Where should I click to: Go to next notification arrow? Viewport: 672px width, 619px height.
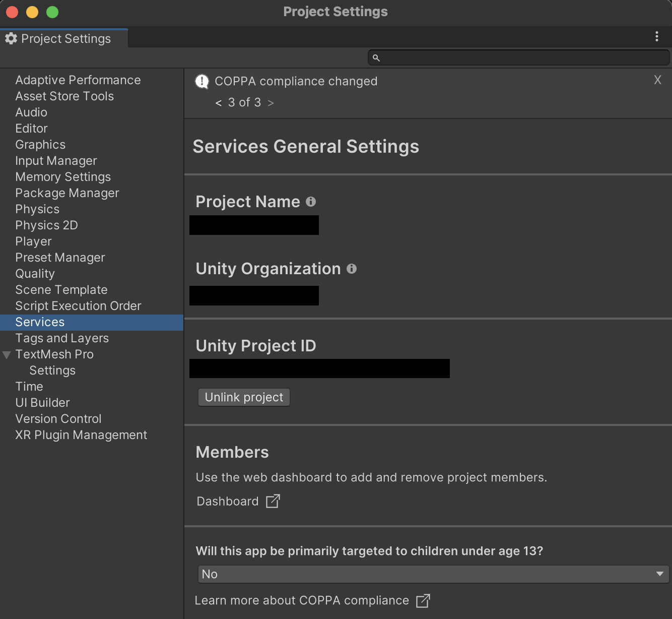tap(271, 103)
